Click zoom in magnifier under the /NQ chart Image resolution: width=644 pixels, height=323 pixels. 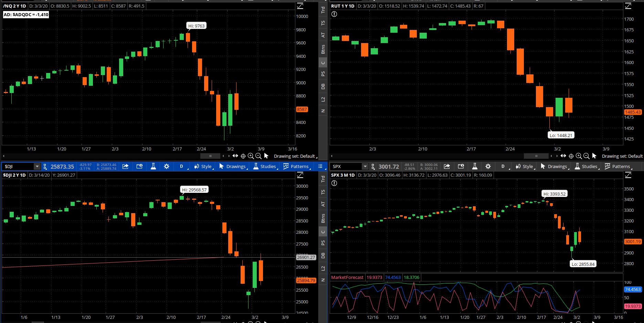tap(251, 156)
